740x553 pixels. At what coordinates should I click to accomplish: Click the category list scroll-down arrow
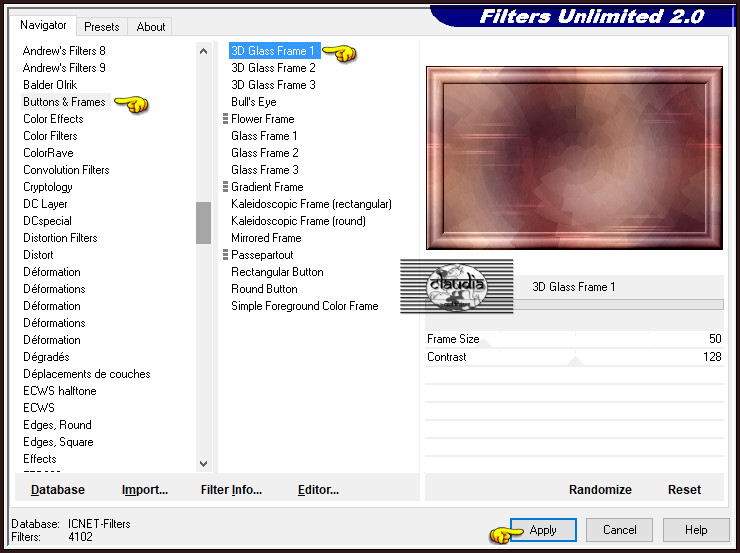click(203, 463)
